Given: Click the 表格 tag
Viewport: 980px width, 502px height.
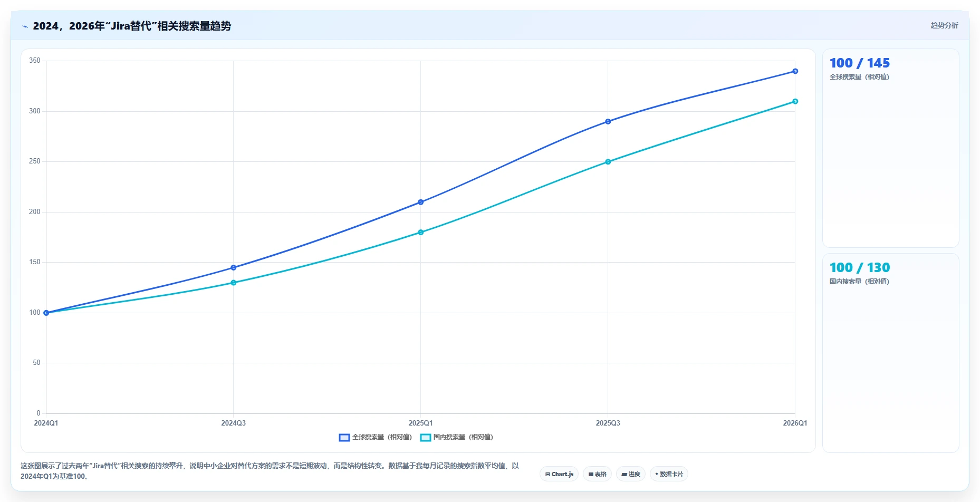Looking at the screenshot, I should click(597, 474).
